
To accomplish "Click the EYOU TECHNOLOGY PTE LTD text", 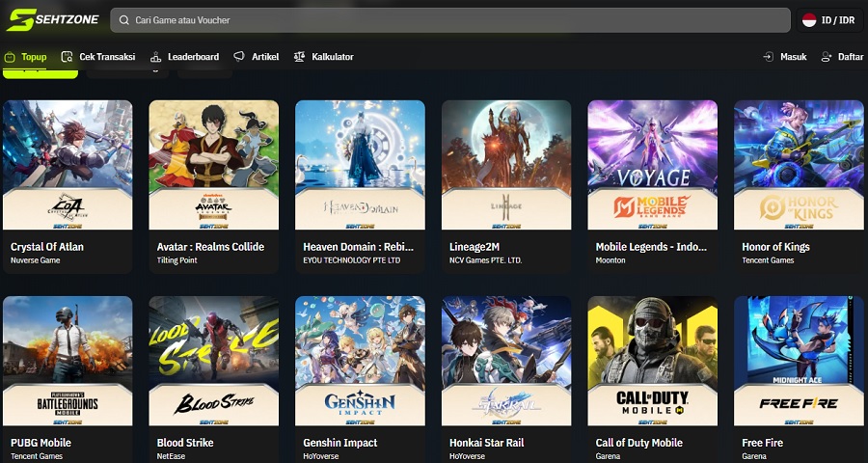I will click(351, 260).
